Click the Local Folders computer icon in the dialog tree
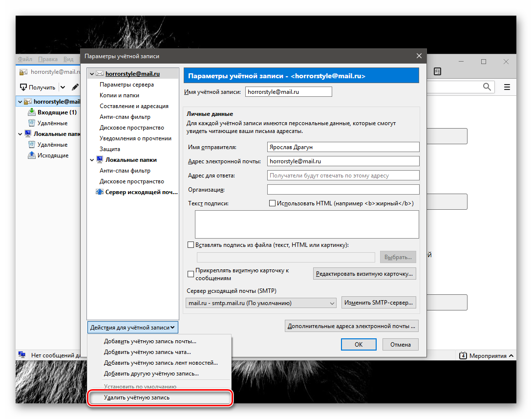 pos(99,159)
